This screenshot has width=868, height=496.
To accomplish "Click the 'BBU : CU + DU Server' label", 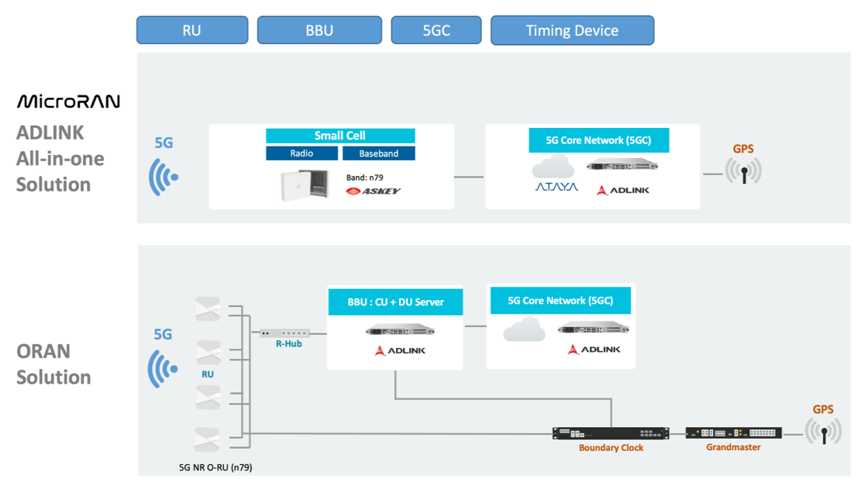I will 396,301.
